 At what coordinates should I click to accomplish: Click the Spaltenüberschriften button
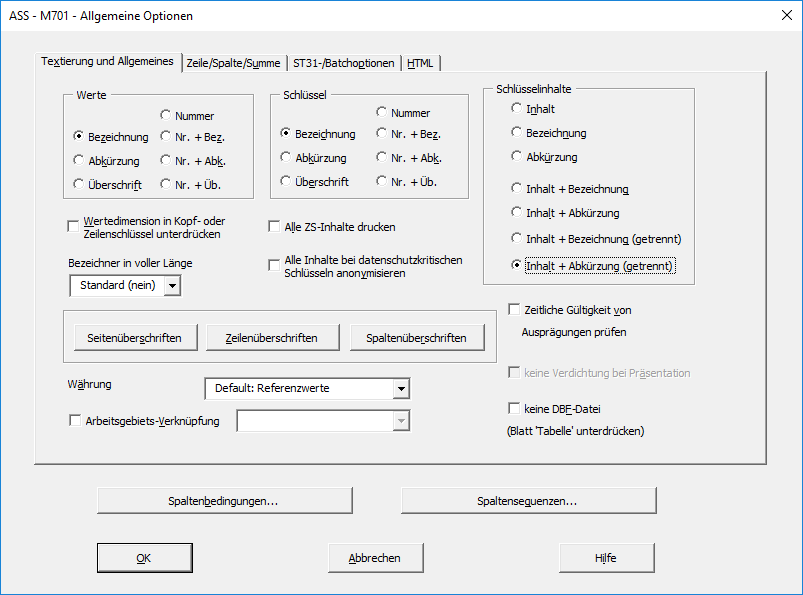[x=417, y=337]
